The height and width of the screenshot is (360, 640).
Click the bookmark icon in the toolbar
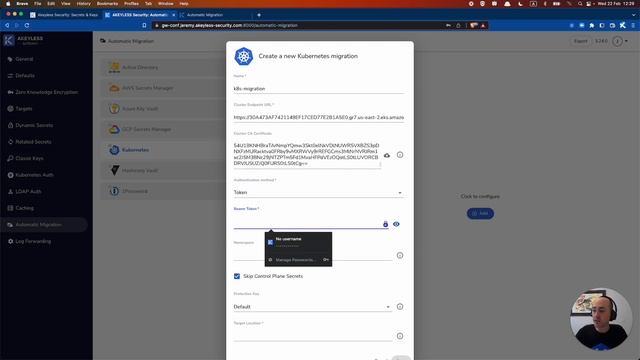coord(144,25)
